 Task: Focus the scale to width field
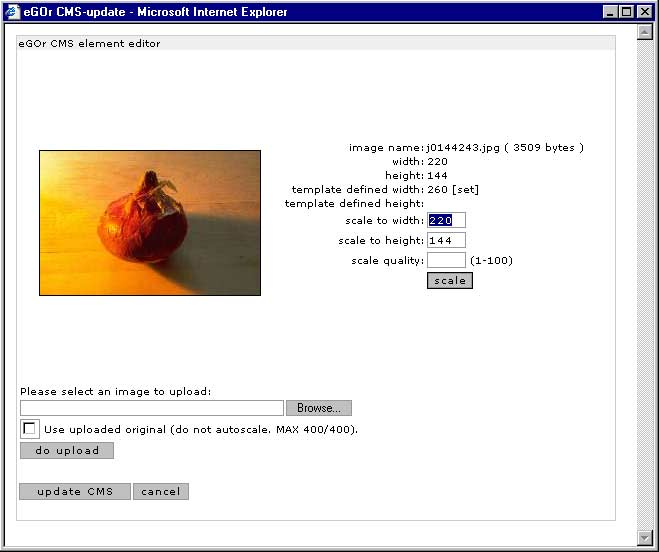(446, 220)
